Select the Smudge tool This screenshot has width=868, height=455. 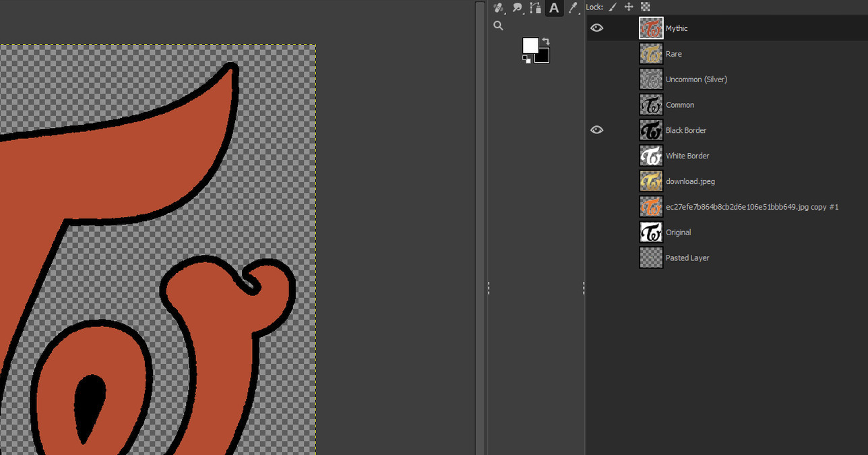coord(517,7)
